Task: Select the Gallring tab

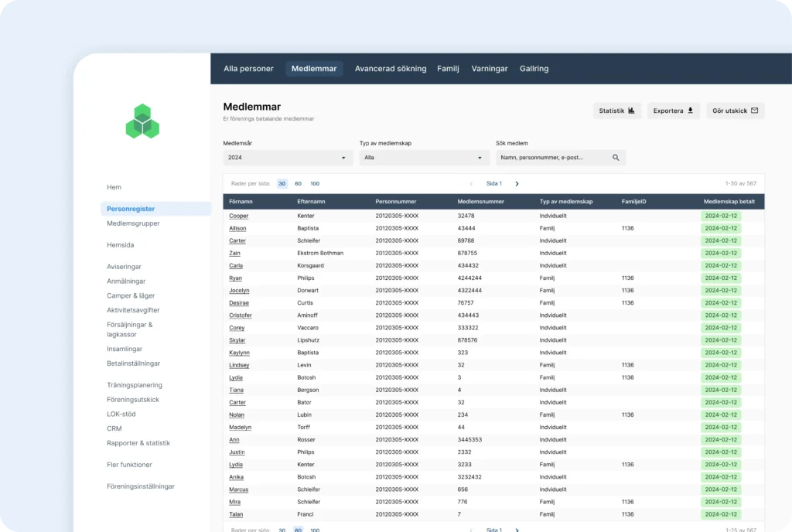Action: pyautogui.click(x=534, y=69)
